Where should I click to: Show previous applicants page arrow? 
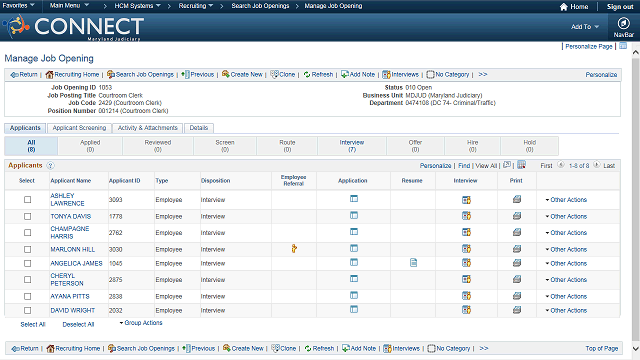(561, 165)
